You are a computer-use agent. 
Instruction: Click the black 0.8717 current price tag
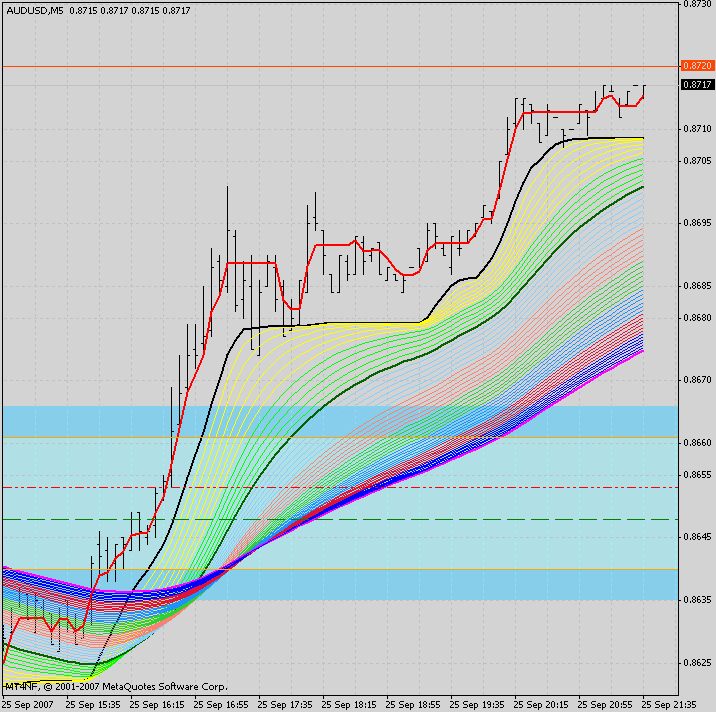697,85
